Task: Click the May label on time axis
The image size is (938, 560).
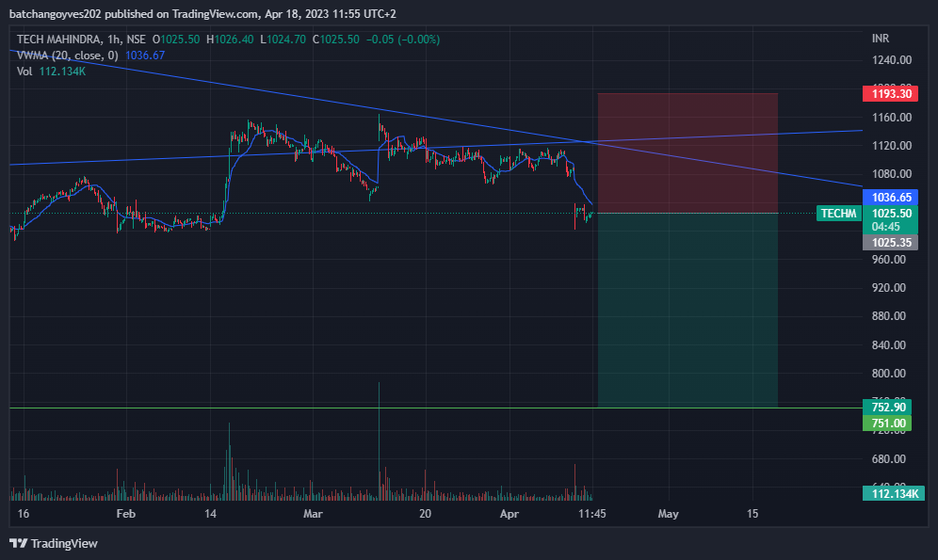Action: [x=669, y=514]
